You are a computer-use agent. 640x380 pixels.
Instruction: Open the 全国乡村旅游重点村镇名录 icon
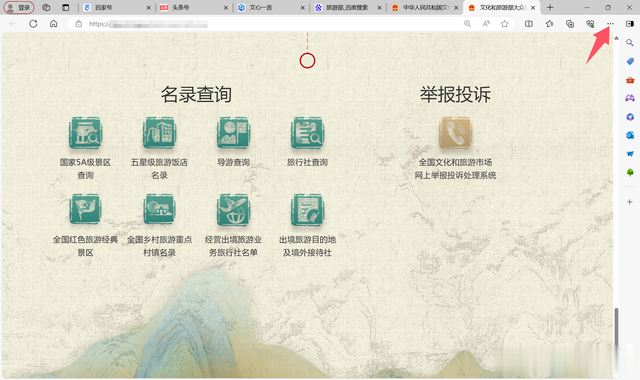[x=159, y=209]
